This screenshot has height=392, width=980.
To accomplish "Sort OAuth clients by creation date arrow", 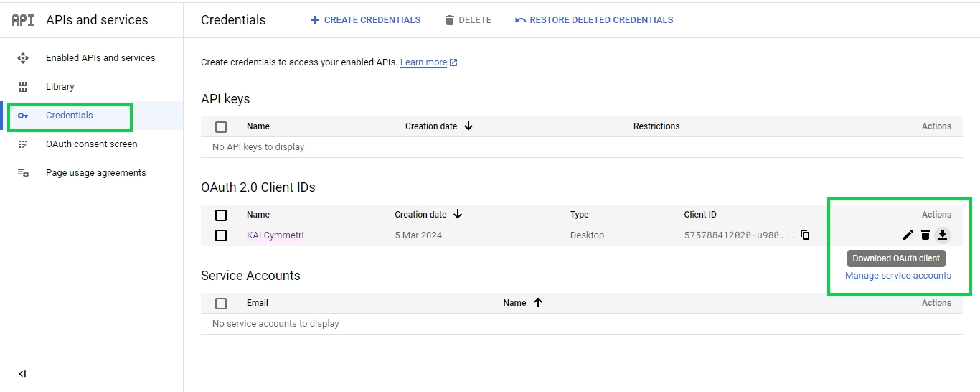I will coord(458,214).
